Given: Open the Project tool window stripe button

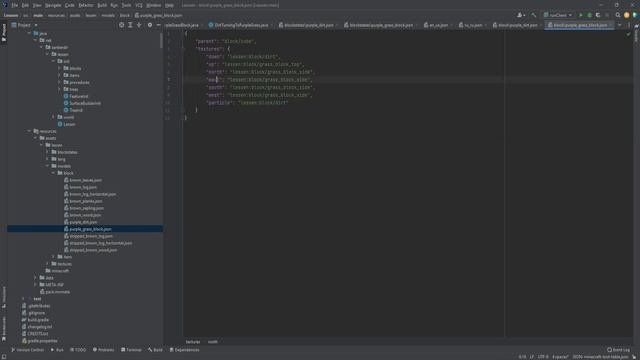Looking at the screenshot, I should point(4,32).
